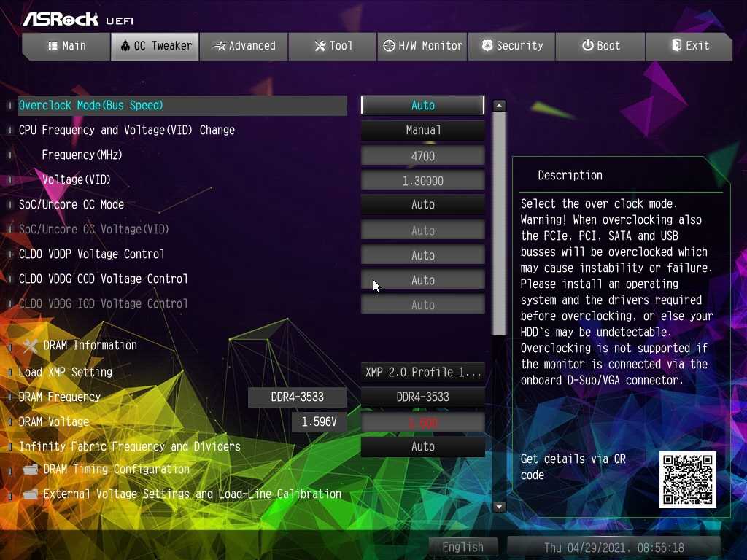
Task: Open Load XMP Setting profile dropdown
Action: pyautogui.click(x=422, y=372)
